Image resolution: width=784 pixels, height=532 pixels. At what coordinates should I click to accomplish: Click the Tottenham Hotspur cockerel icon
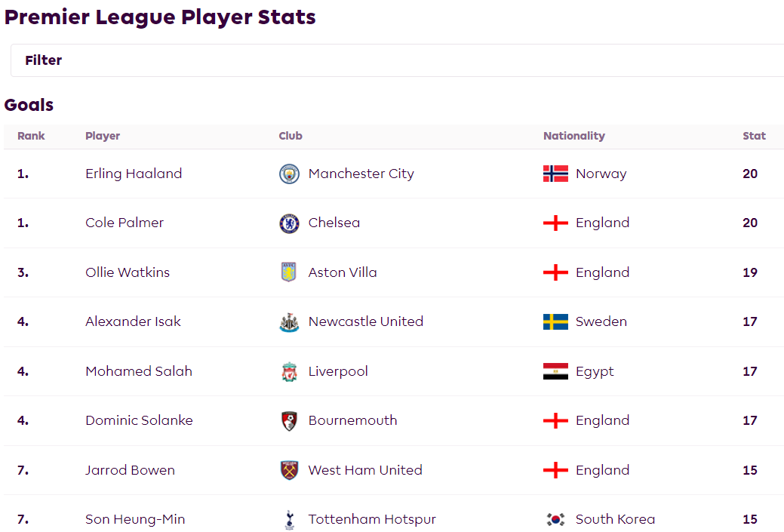tap(289, 519)
